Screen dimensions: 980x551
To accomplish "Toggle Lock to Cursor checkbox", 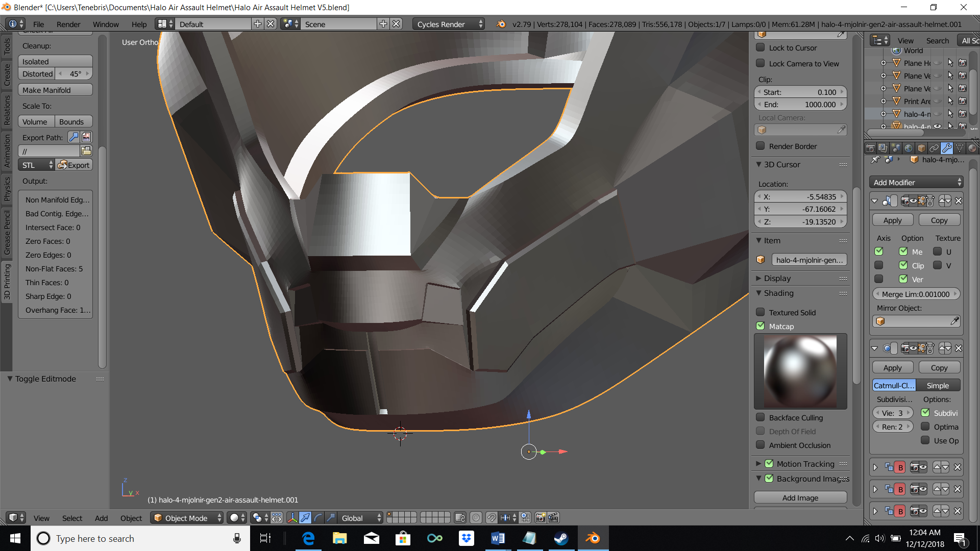I will click(760, 47).
